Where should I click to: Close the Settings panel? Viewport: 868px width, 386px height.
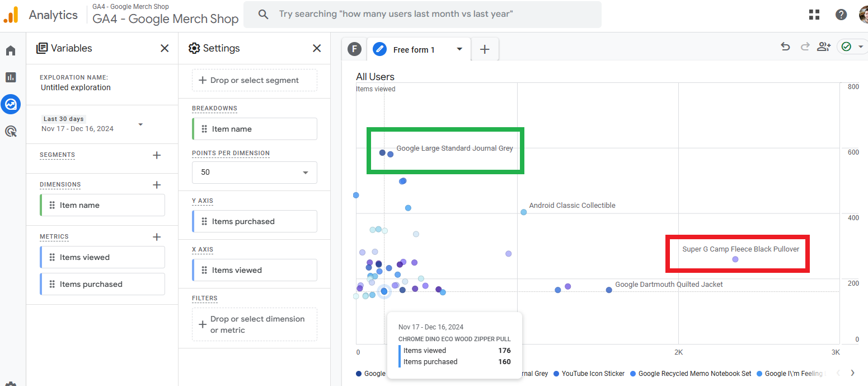click(317, 48)
